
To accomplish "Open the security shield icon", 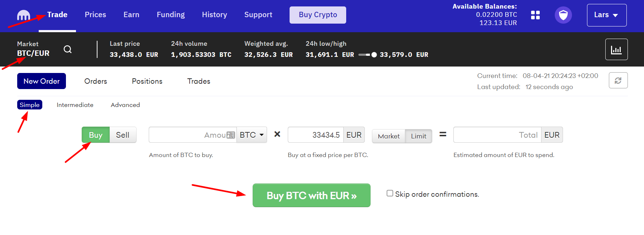I will click(563, 15).
